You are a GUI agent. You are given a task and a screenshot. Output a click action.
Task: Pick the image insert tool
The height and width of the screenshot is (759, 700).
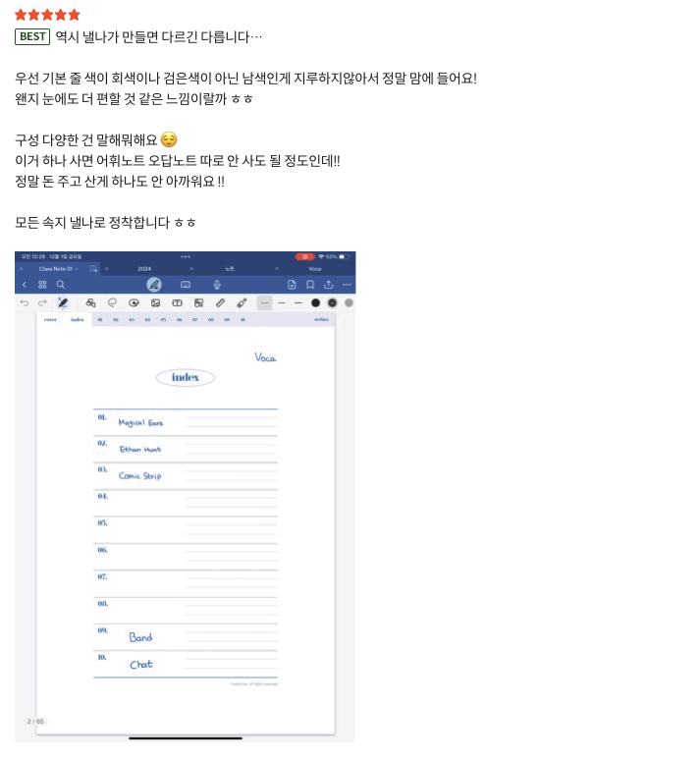point(155,303)
